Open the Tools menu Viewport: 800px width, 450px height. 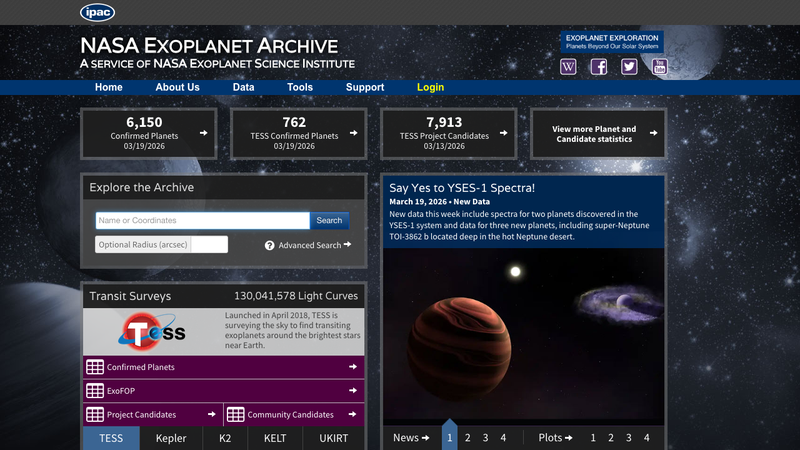pyautogui.click(x=300, y=87)
